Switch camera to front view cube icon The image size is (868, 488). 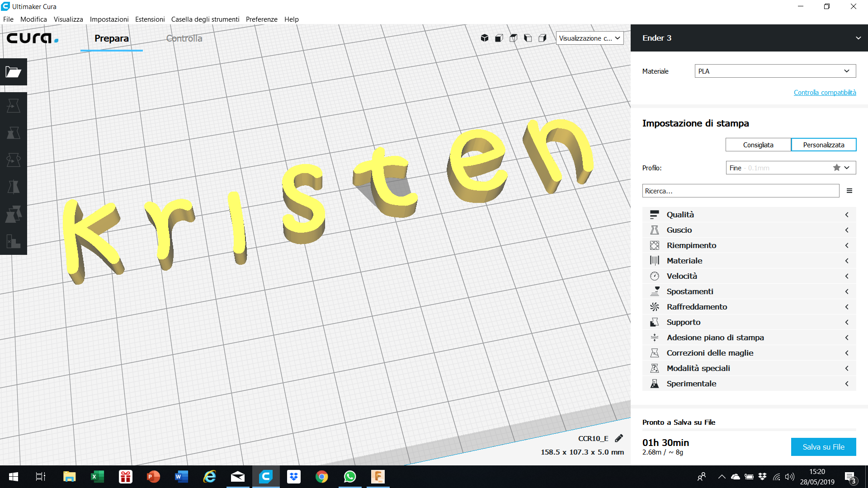pyautogui.click(x=499, y=38)
